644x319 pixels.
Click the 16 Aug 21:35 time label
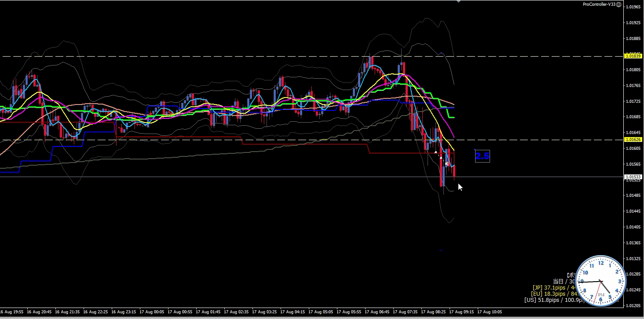pyautogui.click(x=66, y=312)
